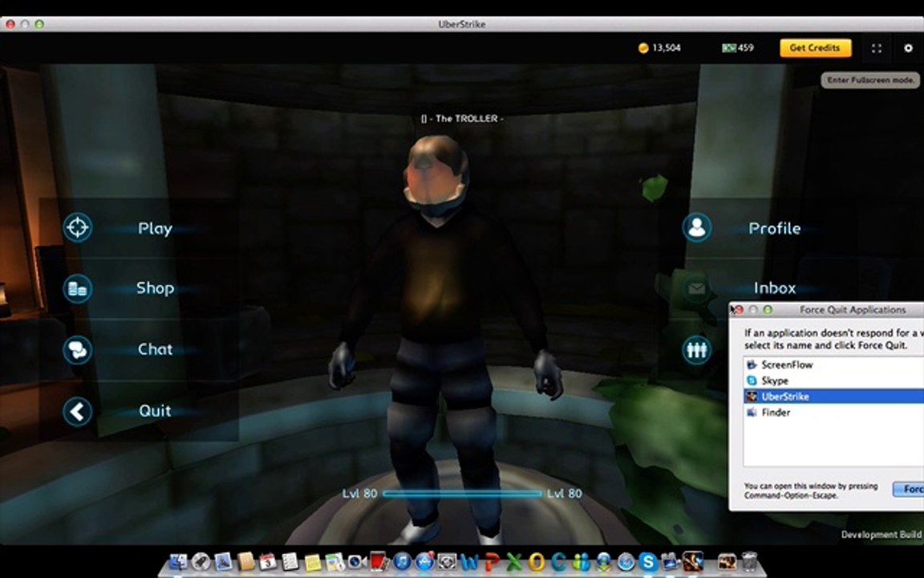Image resolution: width=924 pixels, height=578 pixels.
Task: Click the UberStrike window title bar
Action: (x=462, y=24)
